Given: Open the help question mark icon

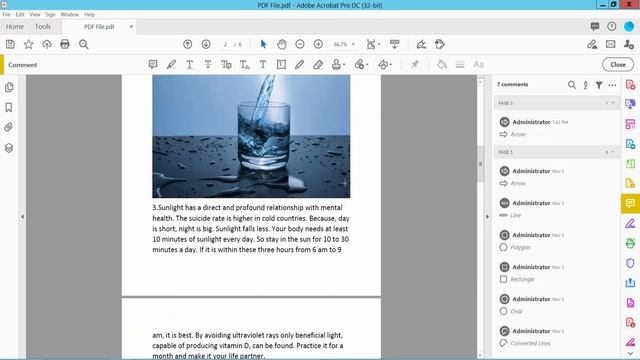Looking at the screenshot, I should click(x=611, y=27).
